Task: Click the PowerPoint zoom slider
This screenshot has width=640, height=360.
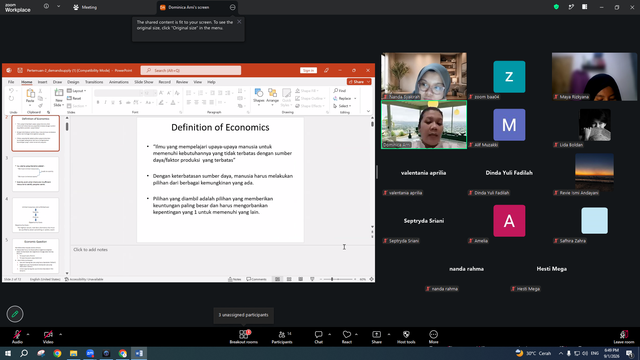Action: click(337, 279)
